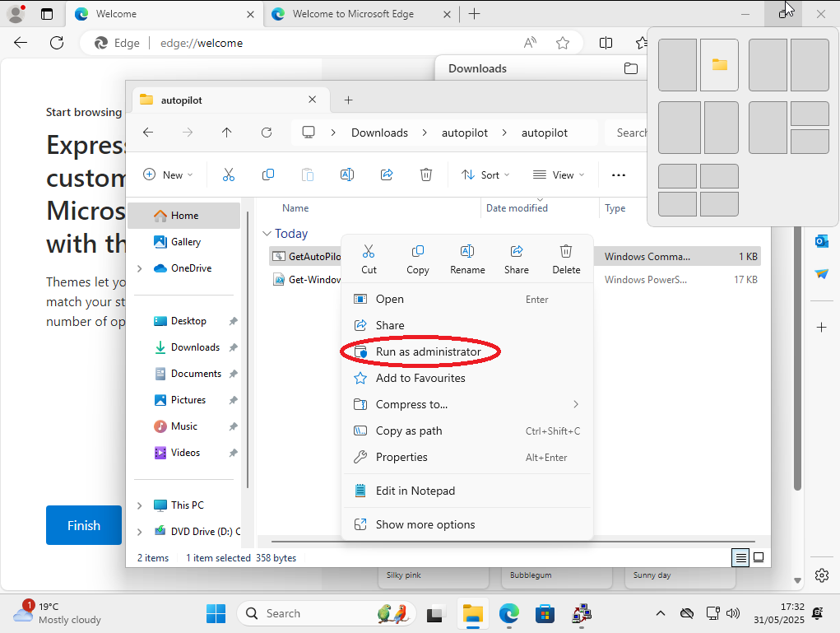
Task: Expand the This PC tree node
Action: 139,505
